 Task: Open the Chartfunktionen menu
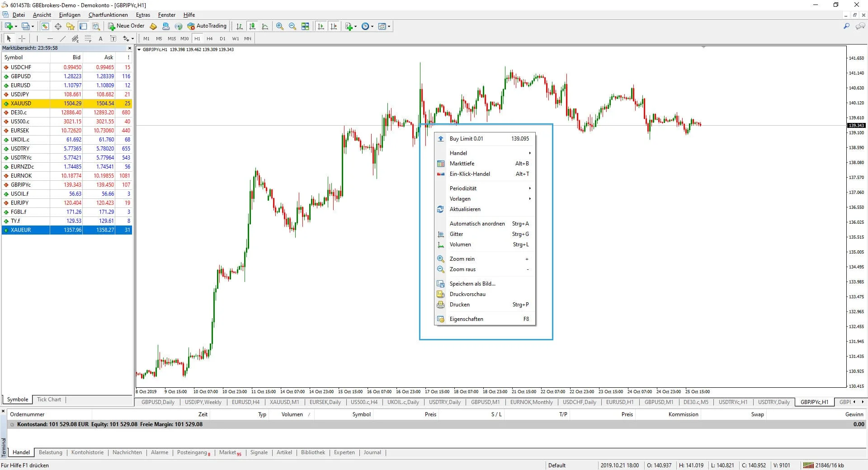(x=108, y=15)
